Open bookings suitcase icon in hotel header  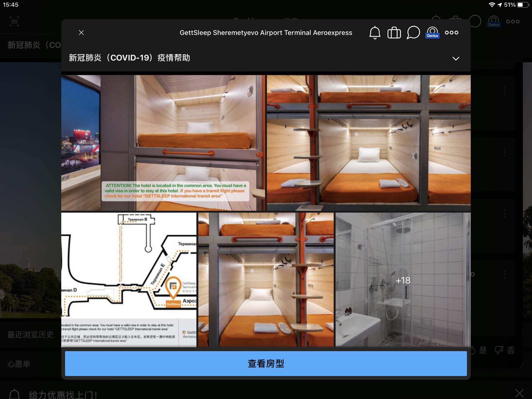click(394, 33)
